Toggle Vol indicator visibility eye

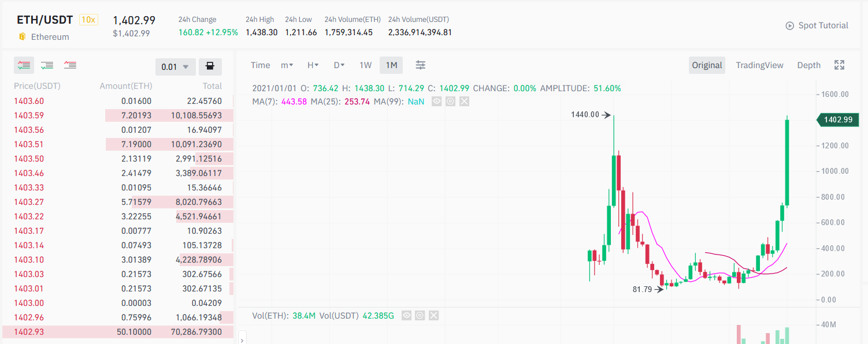tap(406, 316)
